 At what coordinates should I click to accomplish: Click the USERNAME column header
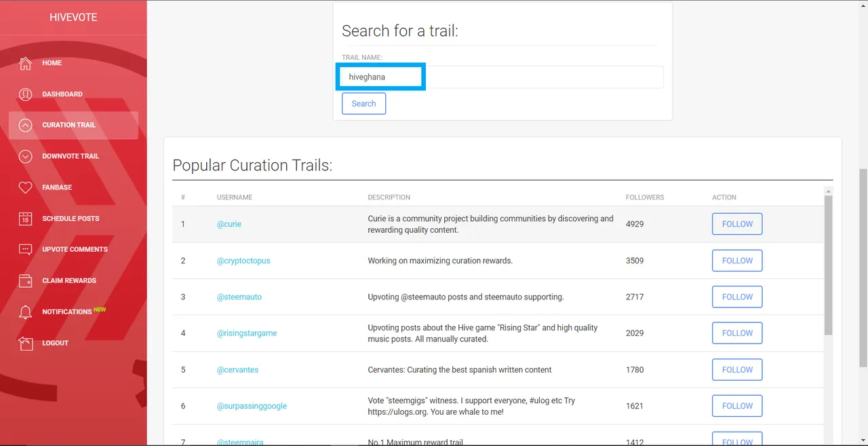[235, 198]
